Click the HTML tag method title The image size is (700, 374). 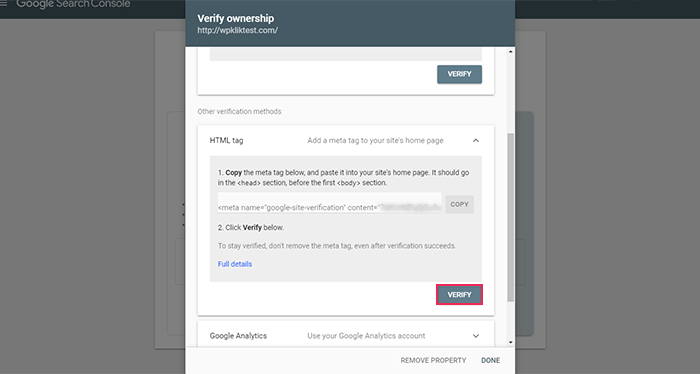(226, 141)
